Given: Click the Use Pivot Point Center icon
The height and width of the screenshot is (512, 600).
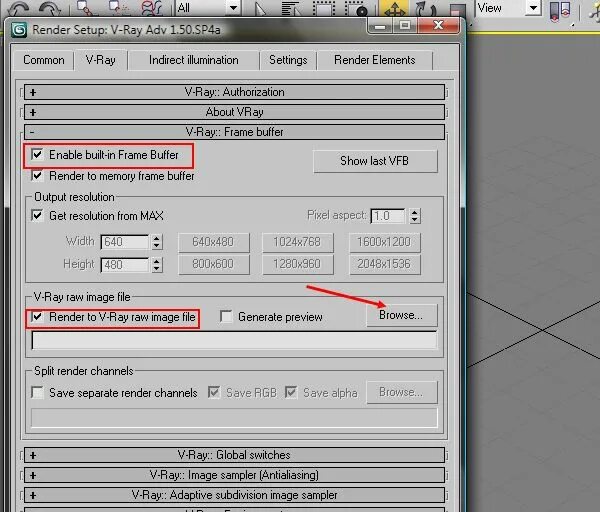Looking at the screenshot, I should (560, 11).
